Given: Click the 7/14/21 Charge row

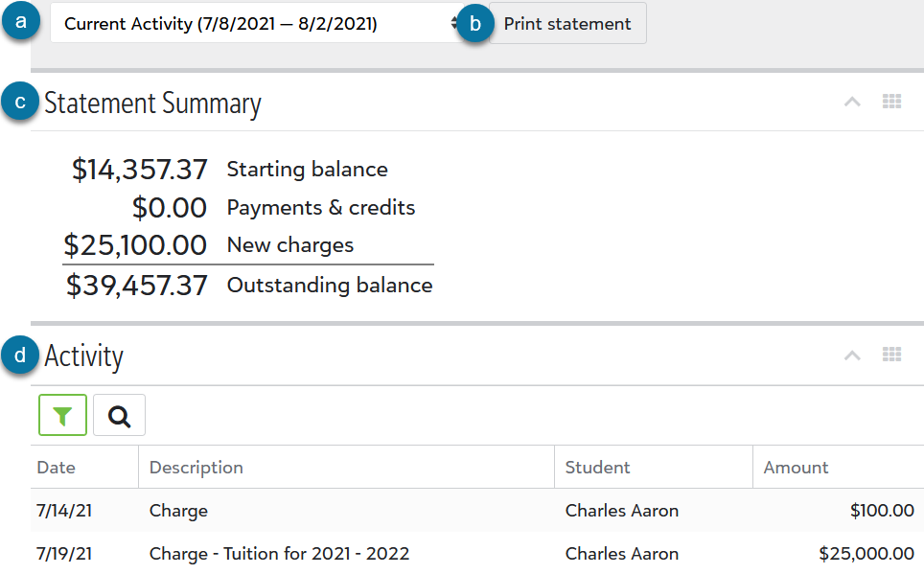Looking at the screenshot, I should coord(177,511).
